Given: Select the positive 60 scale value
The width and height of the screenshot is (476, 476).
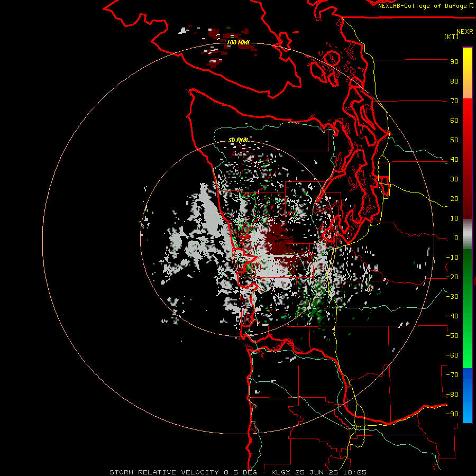Looking at the screenshot, I should (x=454, y=121).
